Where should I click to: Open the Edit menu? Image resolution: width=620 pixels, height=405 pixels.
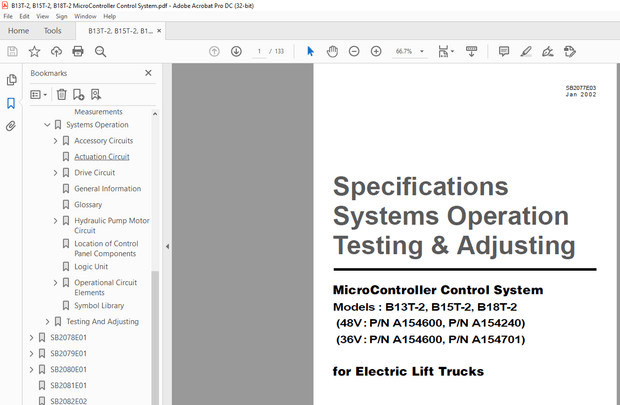coord(25,17)
